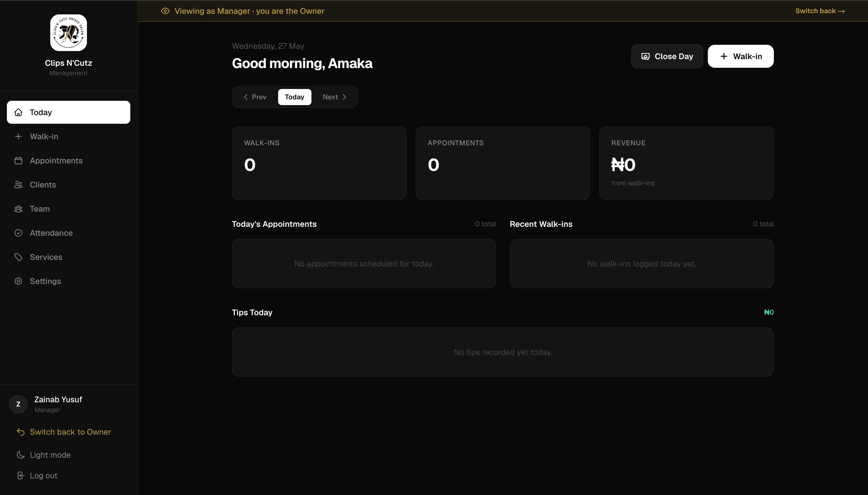
Task: Click the check-circle icon beside Attendance
Action: [x=18, y=233]
